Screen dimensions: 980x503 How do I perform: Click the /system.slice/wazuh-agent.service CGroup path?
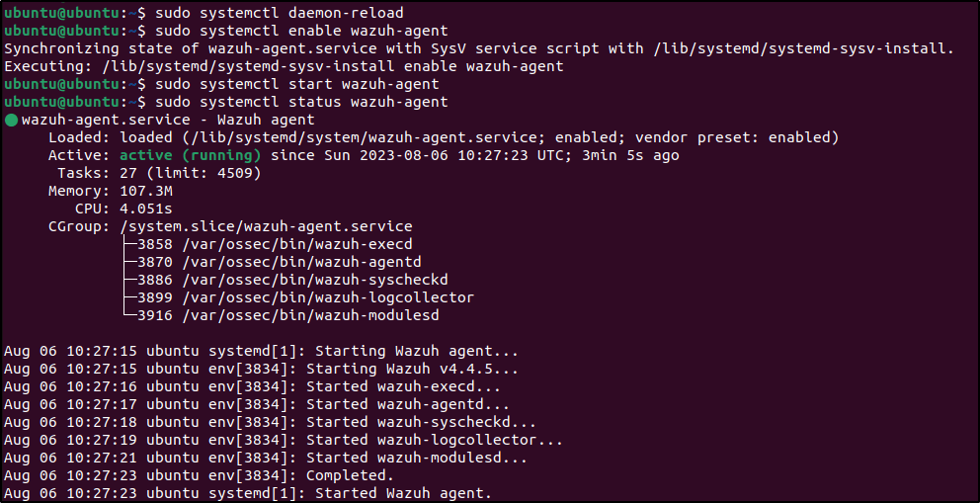[266, 226]
